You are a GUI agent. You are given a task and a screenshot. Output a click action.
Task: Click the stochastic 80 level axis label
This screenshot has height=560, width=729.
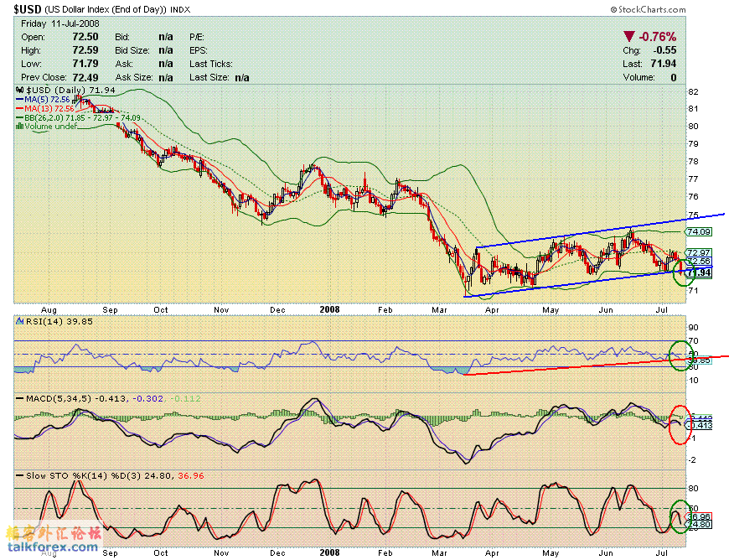[x=693, y=489]
